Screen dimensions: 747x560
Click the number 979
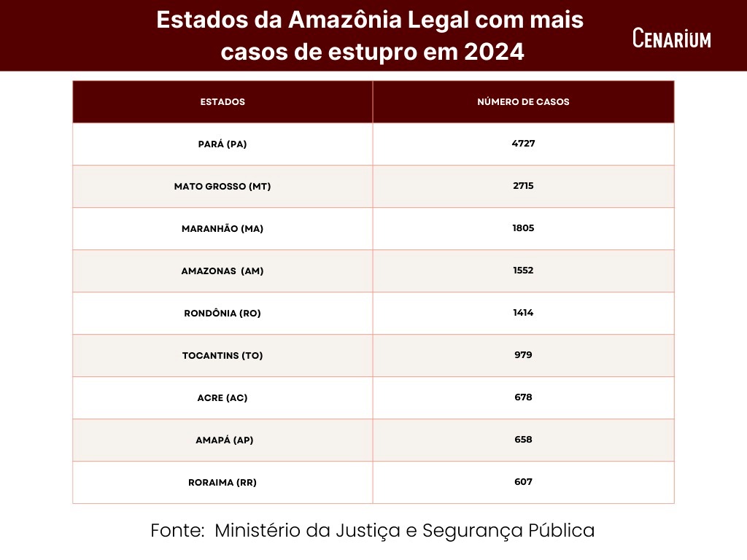[x=523, y=355]
